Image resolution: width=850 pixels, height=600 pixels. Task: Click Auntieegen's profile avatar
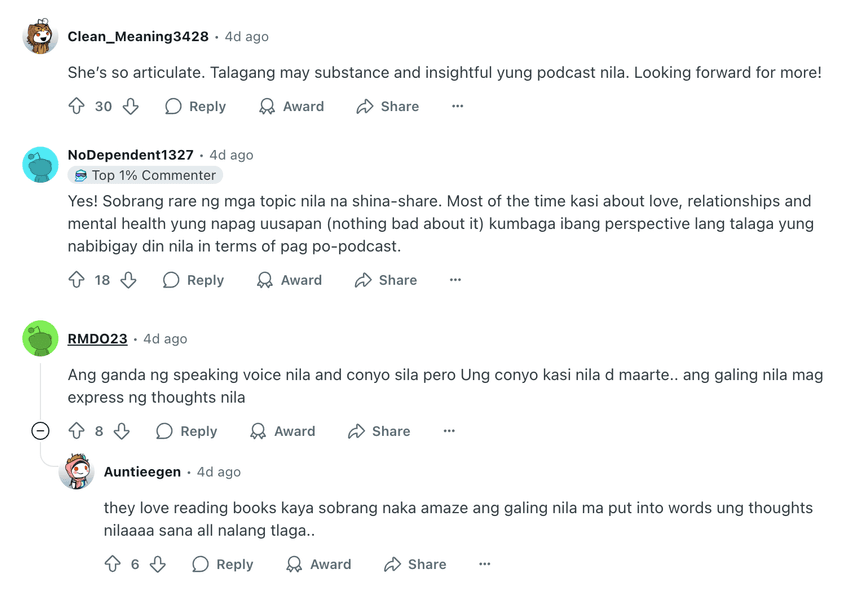(77, 472)
